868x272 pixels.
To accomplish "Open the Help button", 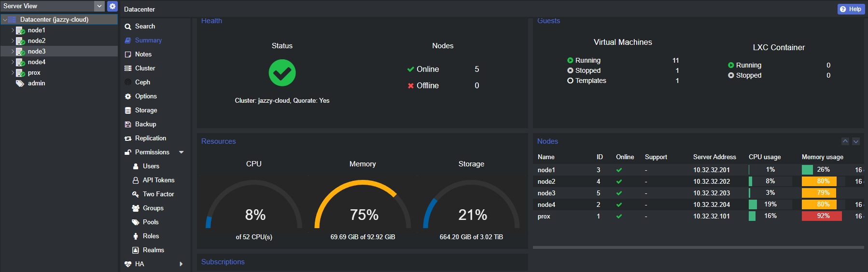I will (851, 9).
